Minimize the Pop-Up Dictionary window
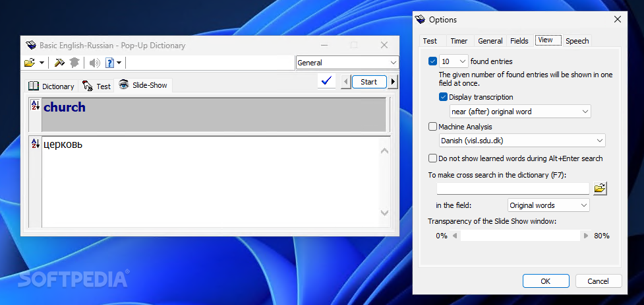Image resolution: width=644 pixels, height=305 pixels. pyautogui.click(x=324, y=46)
